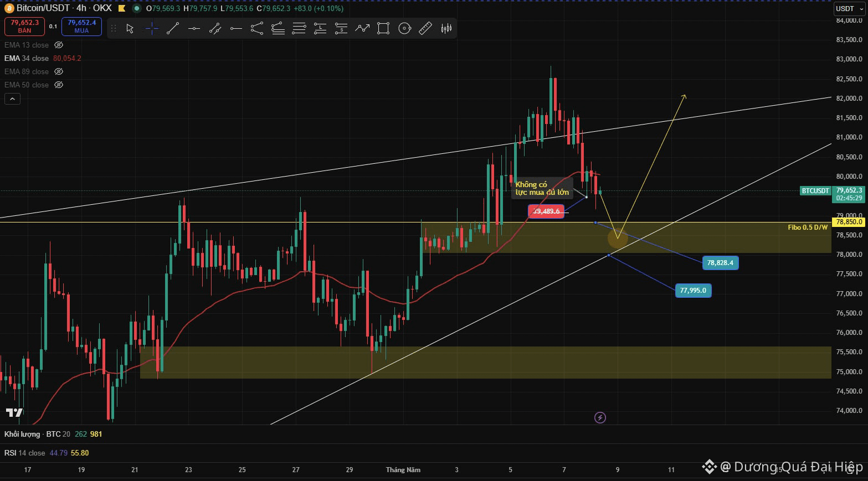Select the Fibonacci retracement tool

[278, 28]
